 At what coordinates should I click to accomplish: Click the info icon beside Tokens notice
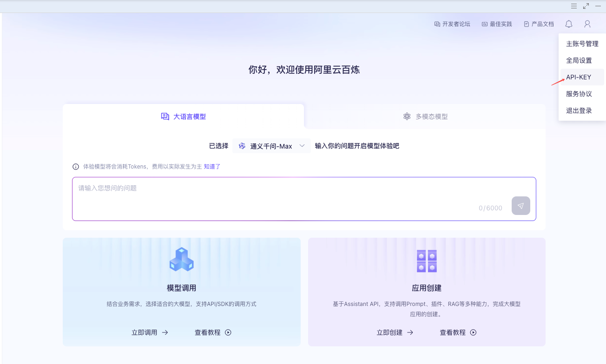pos(76,167)
